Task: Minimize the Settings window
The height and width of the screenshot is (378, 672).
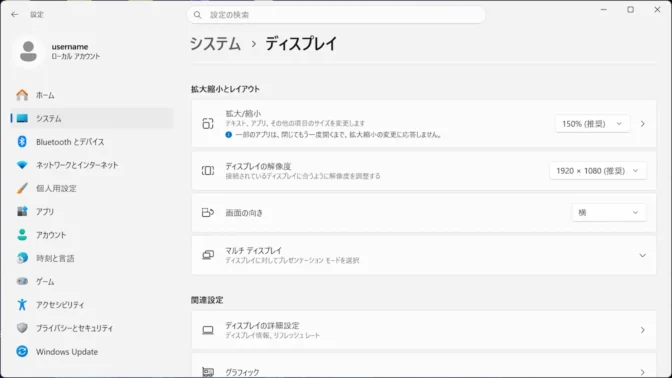Action: [603, 9]
